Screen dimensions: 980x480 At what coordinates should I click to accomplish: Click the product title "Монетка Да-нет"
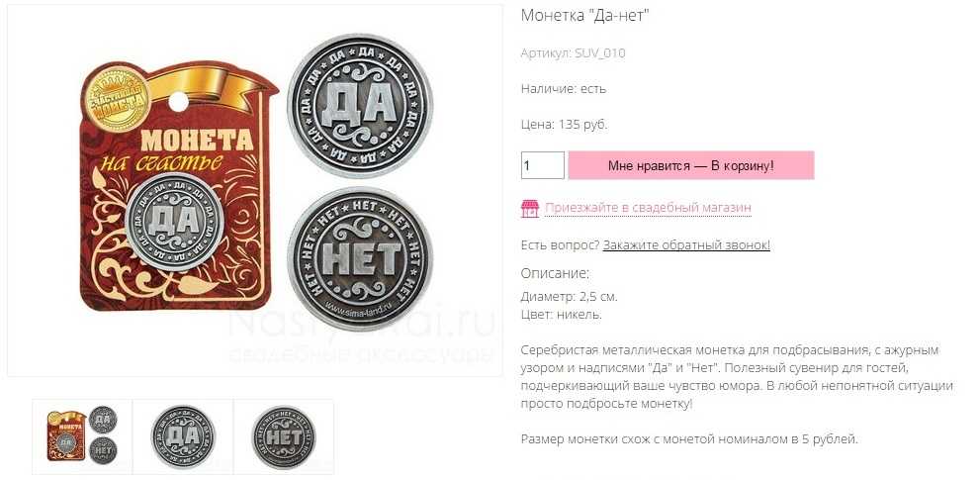tap(585, 16)
